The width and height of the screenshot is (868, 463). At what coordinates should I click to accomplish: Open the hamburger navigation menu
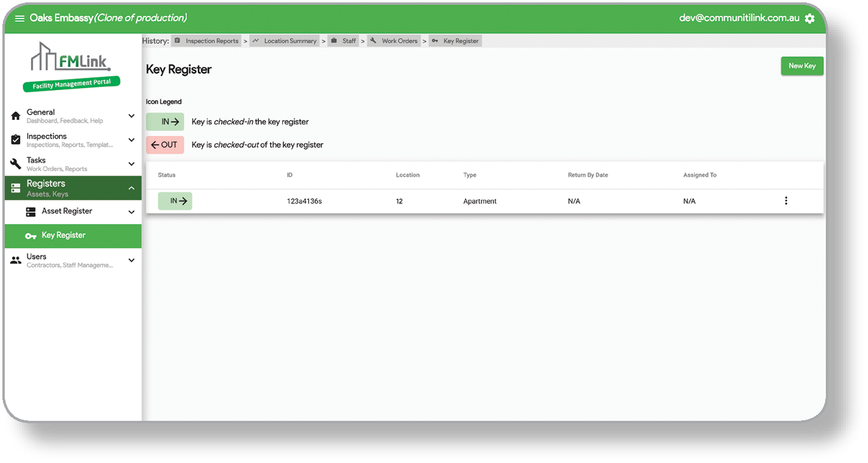pos(20,18)
